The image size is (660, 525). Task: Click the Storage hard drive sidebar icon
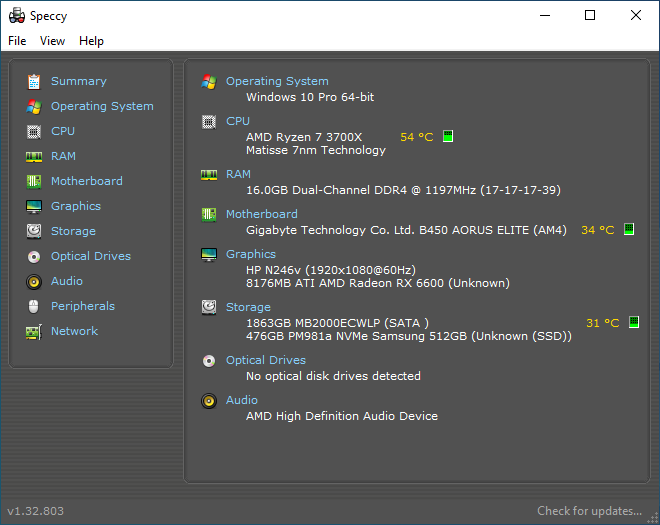pos(34,231)
